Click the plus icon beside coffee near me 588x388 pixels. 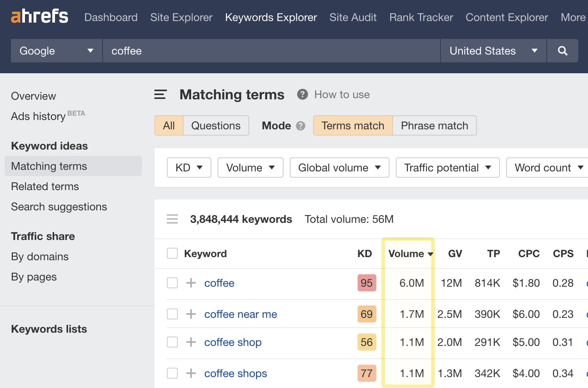[191, 314]
